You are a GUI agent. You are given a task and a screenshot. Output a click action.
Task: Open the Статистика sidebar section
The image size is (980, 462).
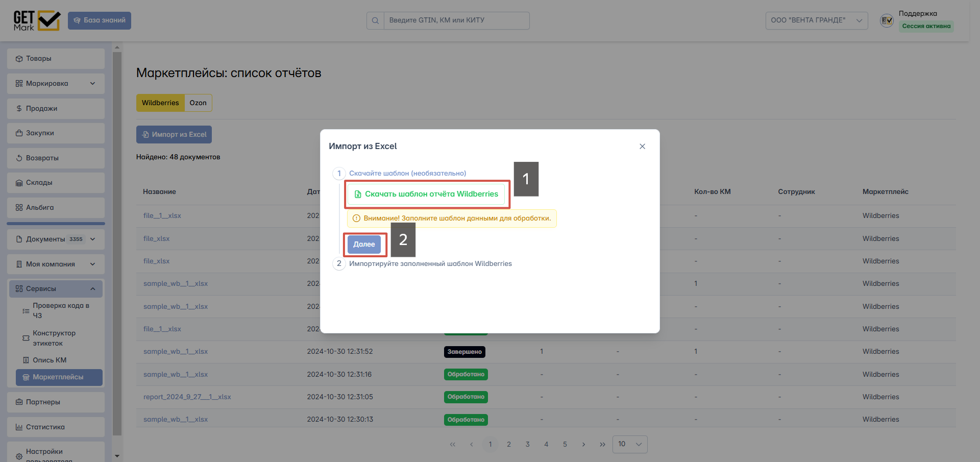pos(56,427)
